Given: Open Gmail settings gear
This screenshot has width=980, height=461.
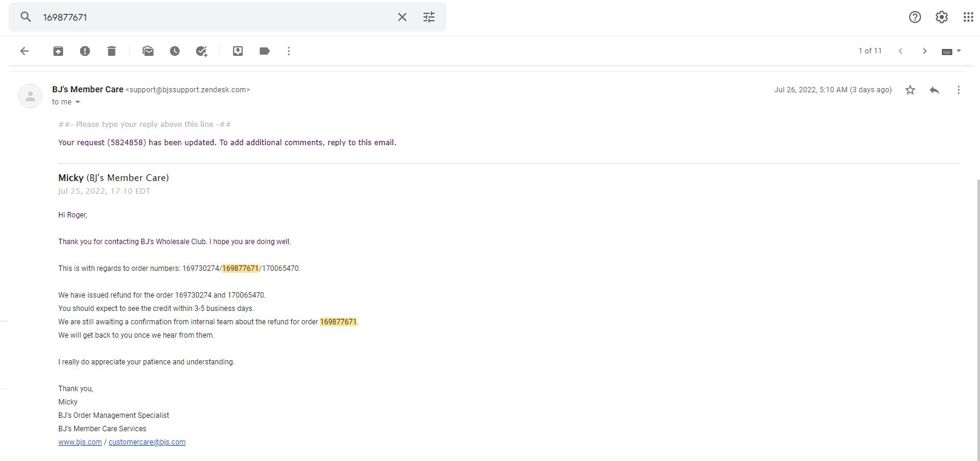Looking at the screenshot, I should point(942,17).
